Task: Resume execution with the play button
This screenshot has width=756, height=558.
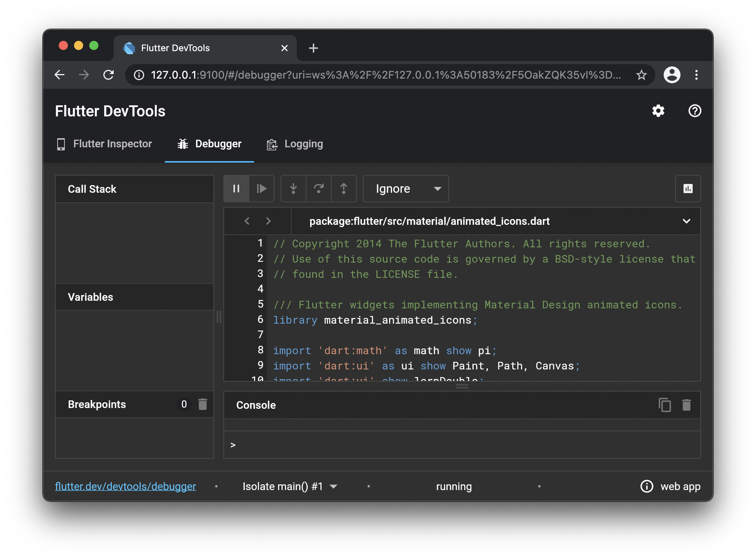Action: 262,189
